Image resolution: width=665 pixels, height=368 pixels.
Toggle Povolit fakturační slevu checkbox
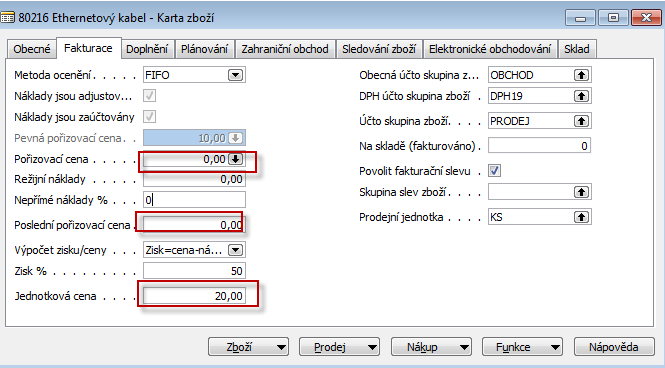495,171
